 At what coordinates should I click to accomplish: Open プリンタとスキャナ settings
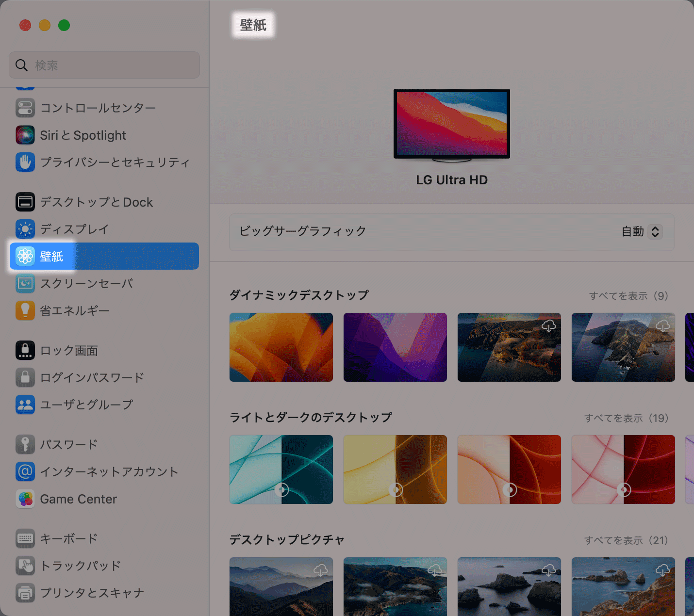pyautogui.click(x=104, y=593)
